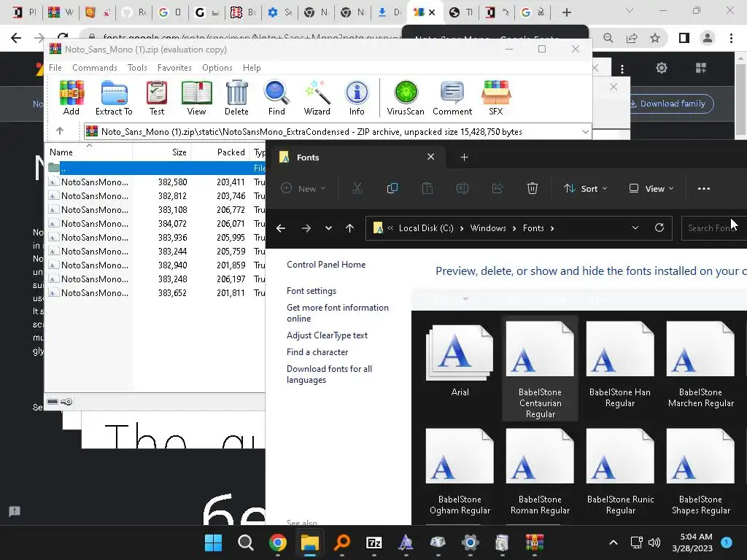Open See more ellipsis in Fonts toolbar
The height and width of the screenshot is (560, 747).
(704, 189)
